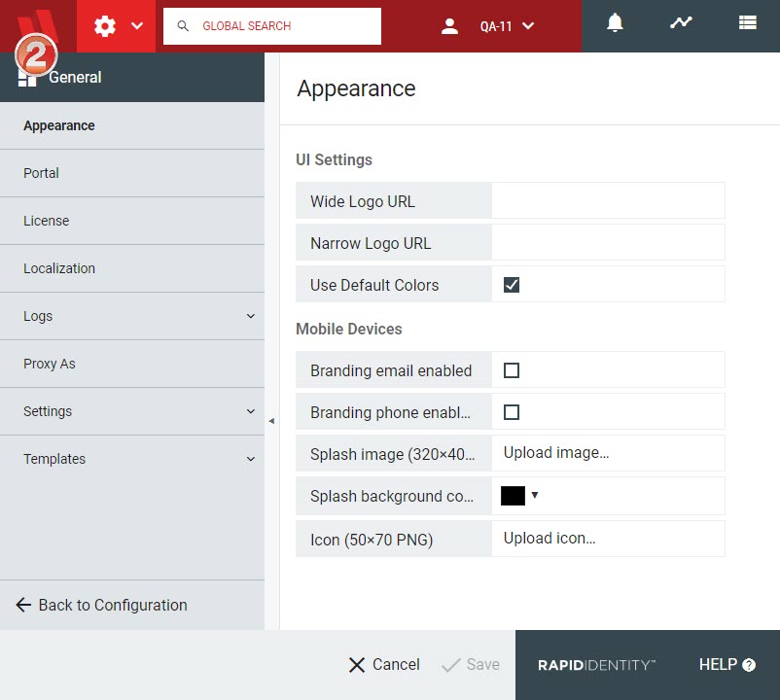Upload an icon PNG
This screenshot has height=700, width=780.
pos(550,539)
